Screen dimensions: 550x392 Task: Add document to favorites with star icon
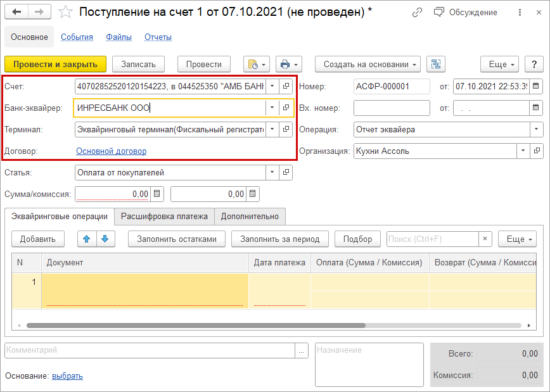65,12
